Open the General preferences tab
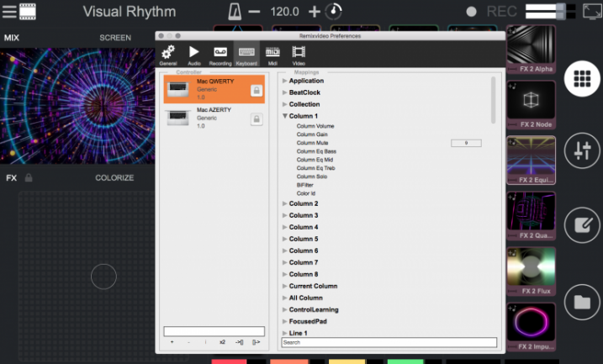The height and width of the screenshot is (364, 603). (x=167, y=54)
